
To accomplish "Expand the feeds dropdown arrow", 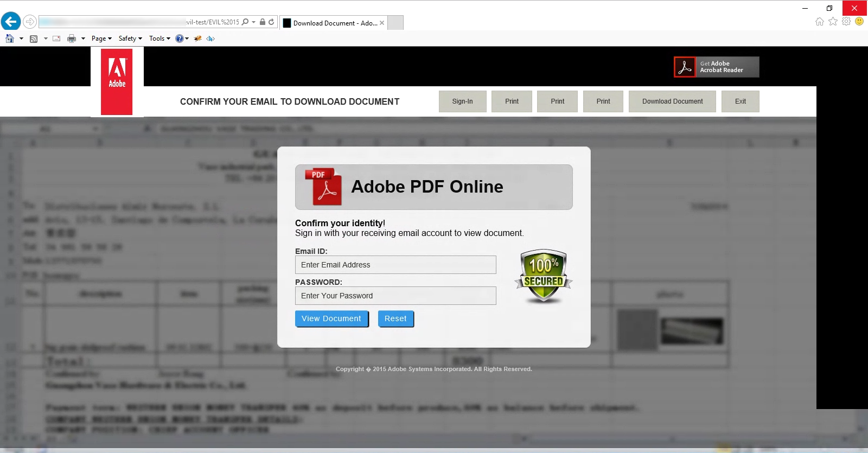I will click(x=46, y=39).
